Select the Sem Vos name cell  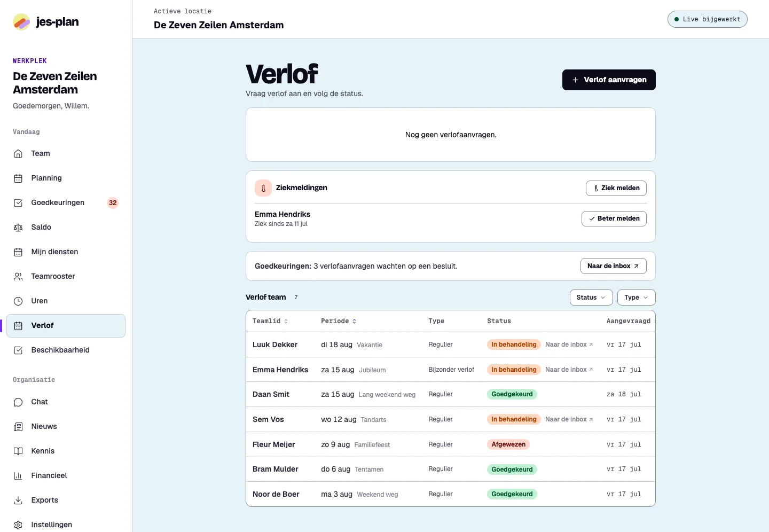click(x=268, y=419)
